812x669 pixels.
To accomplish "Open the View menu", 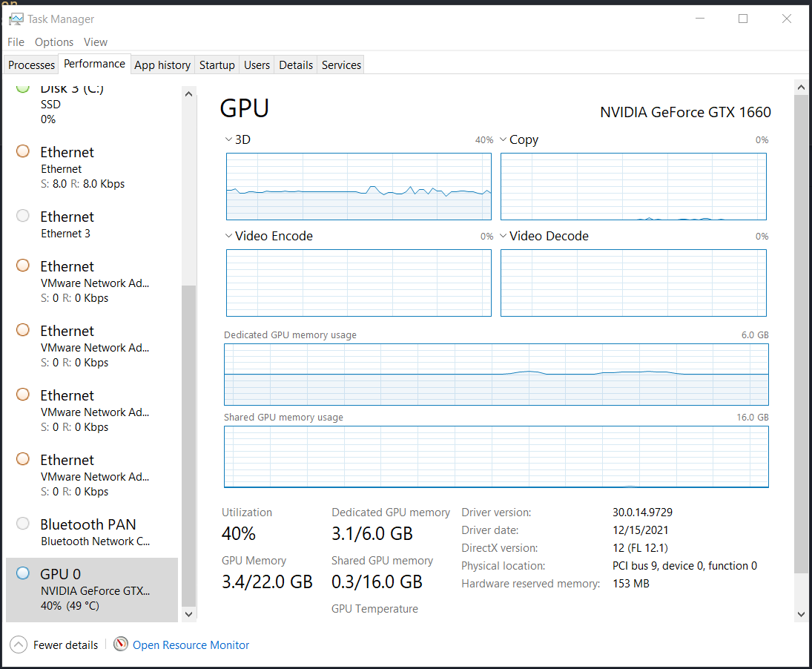I will click(96, 42).
